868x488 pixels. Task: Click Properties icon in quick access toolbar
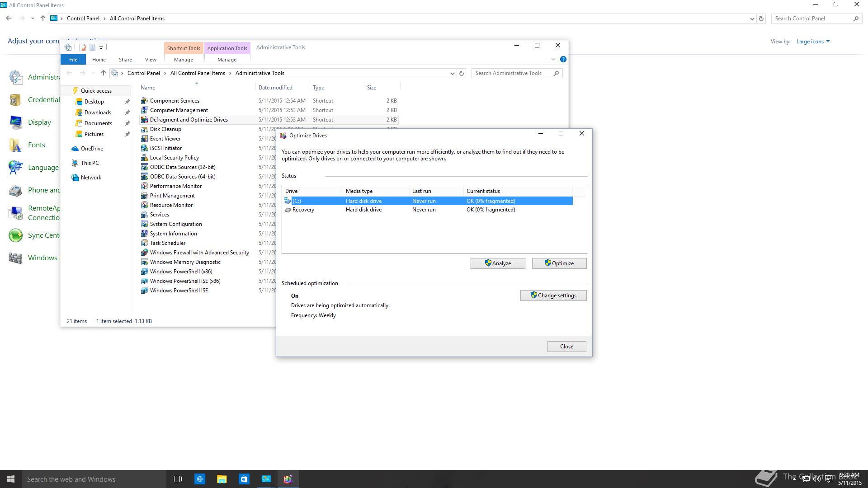click(83, 47)
